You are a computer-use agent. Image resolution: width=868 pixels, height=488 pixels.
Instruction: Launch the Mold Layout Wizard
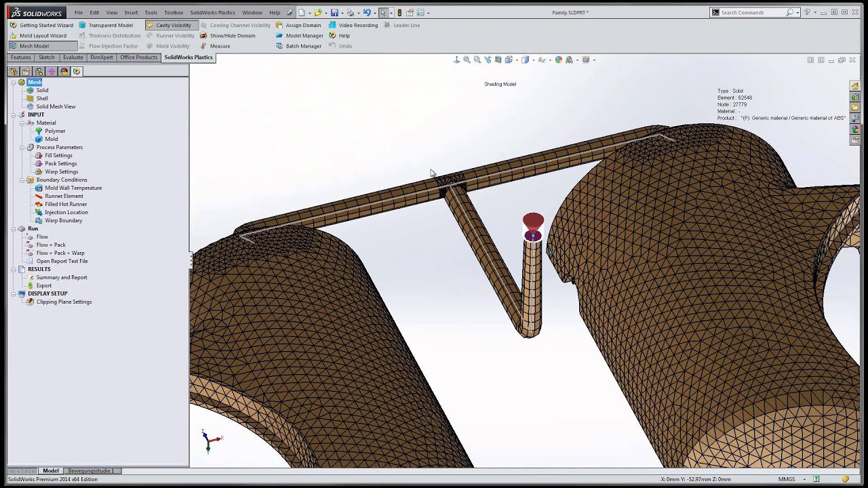[38, 35]
